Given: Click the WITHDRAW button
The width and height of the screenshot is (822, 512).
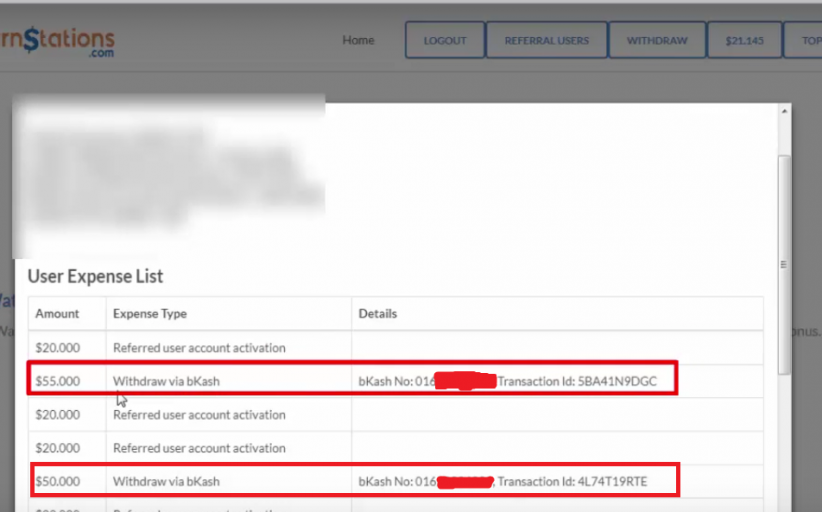Looking at the screenshot, I should 657,41.
